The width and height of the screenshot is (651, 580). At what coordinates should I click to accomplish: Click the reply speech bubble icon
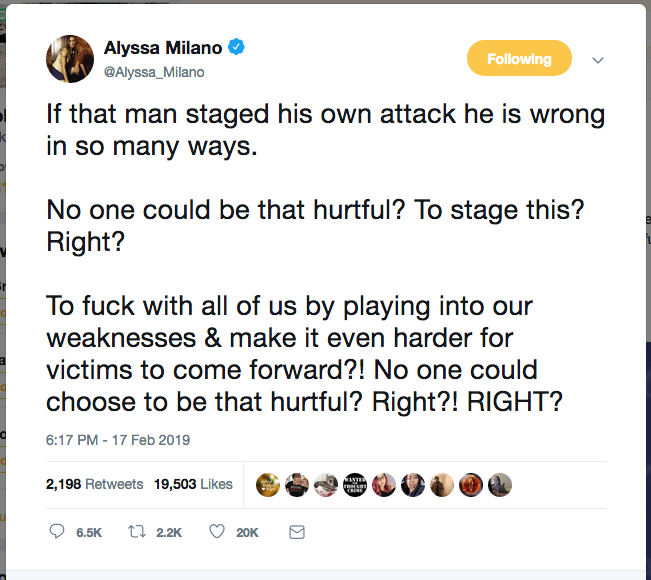pyautogui.click(x=57, y=533)
